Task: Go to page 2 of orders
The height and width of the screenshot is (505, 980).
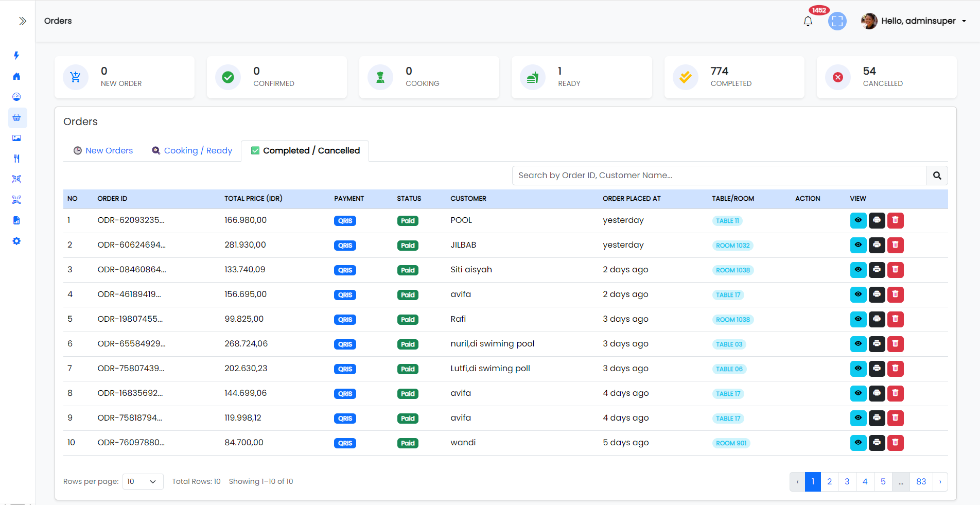Action: [830, 482]
